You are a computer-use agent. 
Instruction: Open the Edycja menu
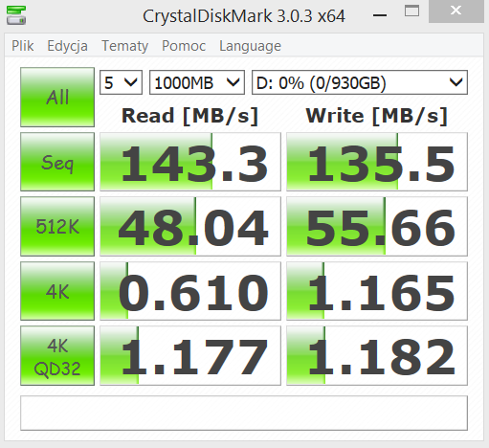click(67, 46)
